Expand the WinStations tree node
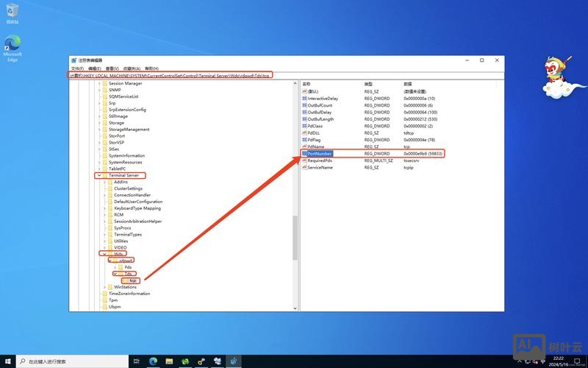The height and width of the screenshot is (368, 588). click(x=104, y=287)
